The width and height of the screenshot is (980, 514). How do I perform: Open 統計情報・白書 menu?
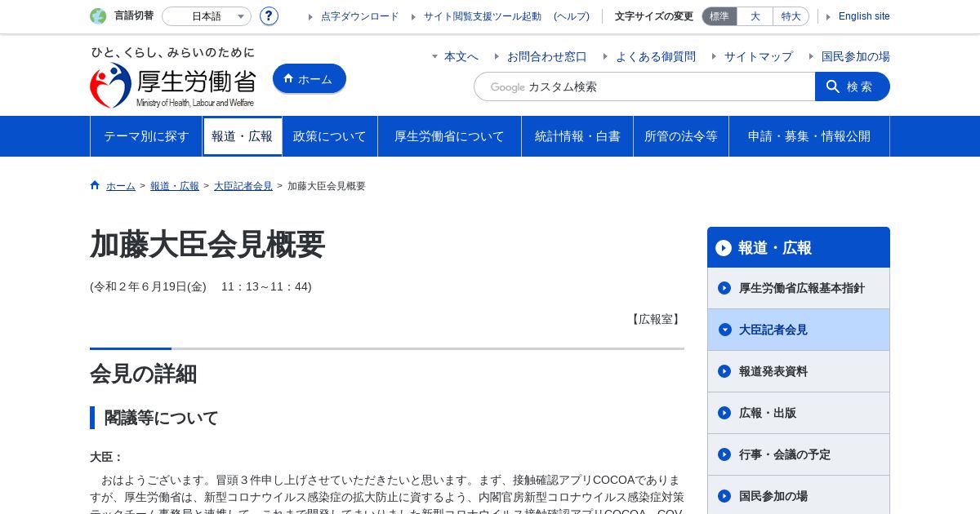coord(577,136)
